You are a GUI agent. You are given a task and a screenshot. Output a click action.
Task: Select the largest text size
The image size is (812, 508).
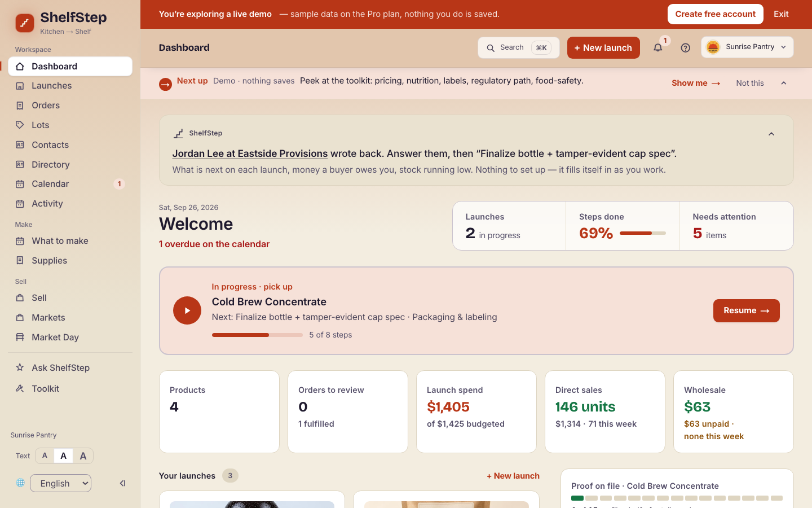click(83, 456)
